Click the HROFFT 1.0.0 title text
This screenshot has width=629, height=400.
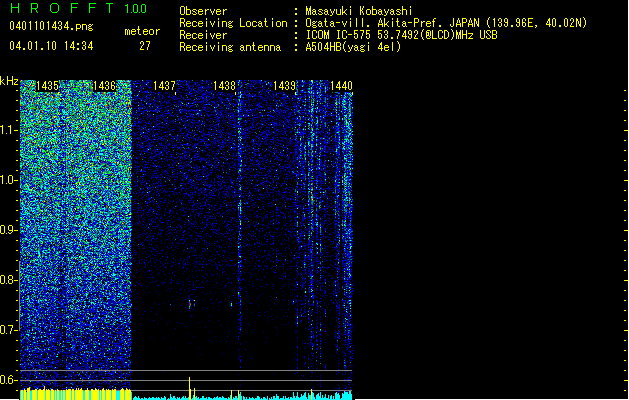tap(78, 8)
